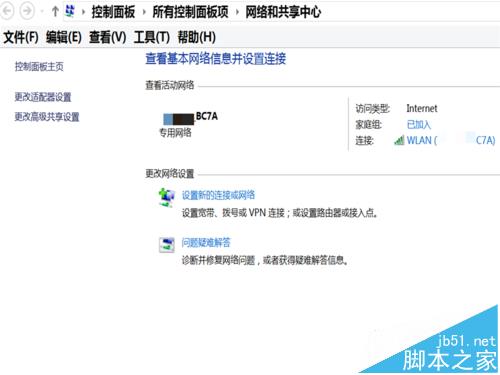Open 更改高级共享设置 link
Image resolution: width=500 pixels, height=375 pixels.
(x=47, y=117)
